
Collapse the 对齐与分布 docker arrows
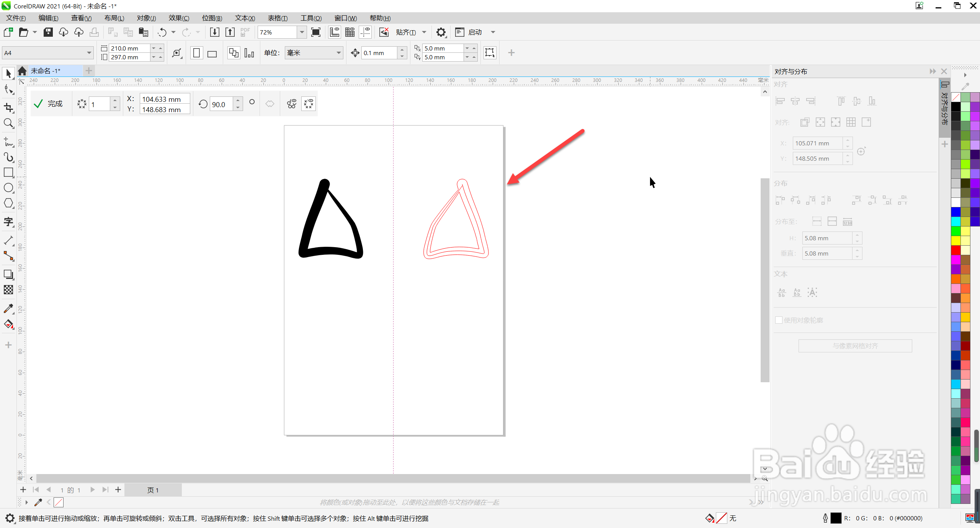pos(933,71)
